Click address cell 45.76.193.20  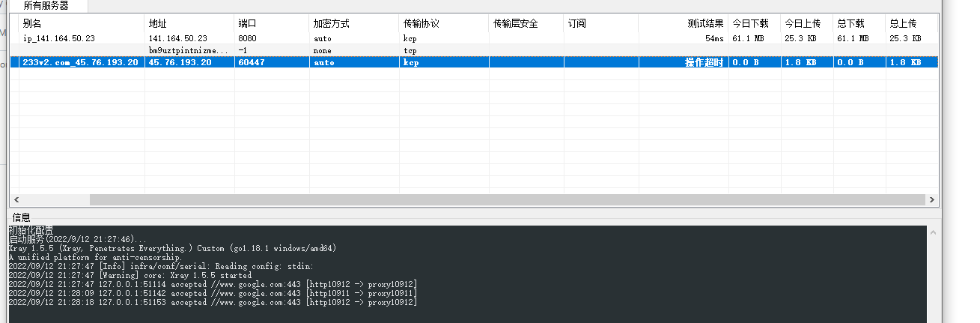pyautogui.click(x=180, y=62)
